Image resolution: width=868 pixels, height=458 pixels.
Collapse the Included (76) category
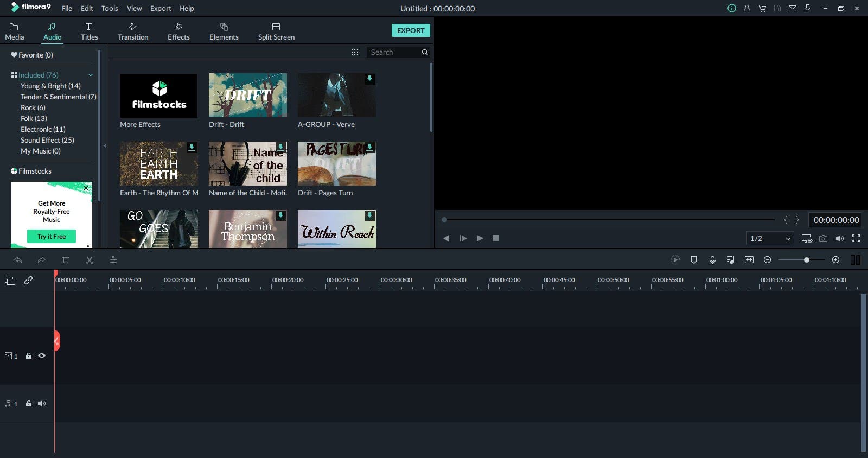coord(91,75)
